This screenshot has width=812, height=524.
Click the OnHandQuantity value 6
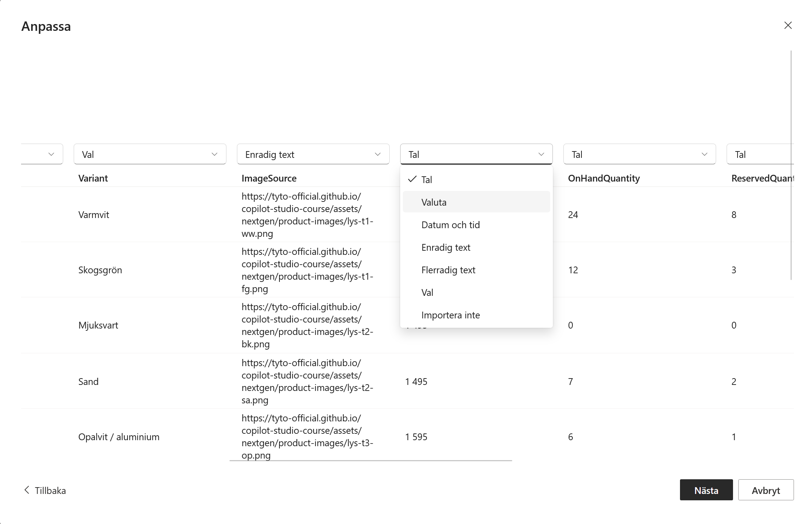571,437
